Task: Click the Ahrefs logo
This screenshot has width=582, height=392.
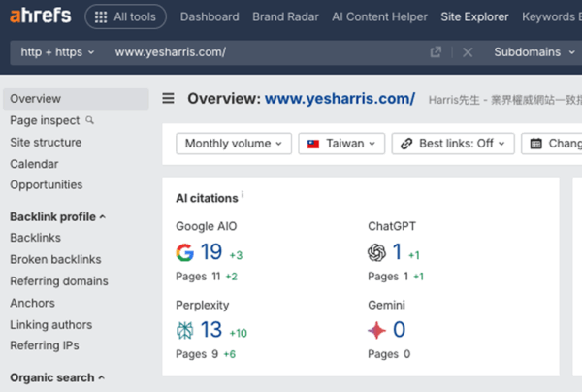Action: tap(40, 16)
